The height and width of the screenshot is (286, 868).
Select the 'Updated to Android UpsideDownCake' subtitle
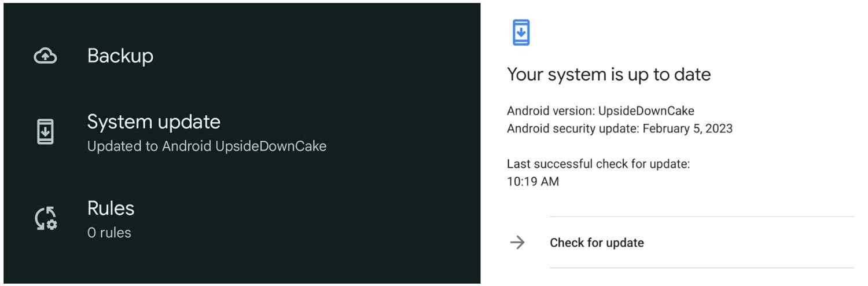point(207,146)
